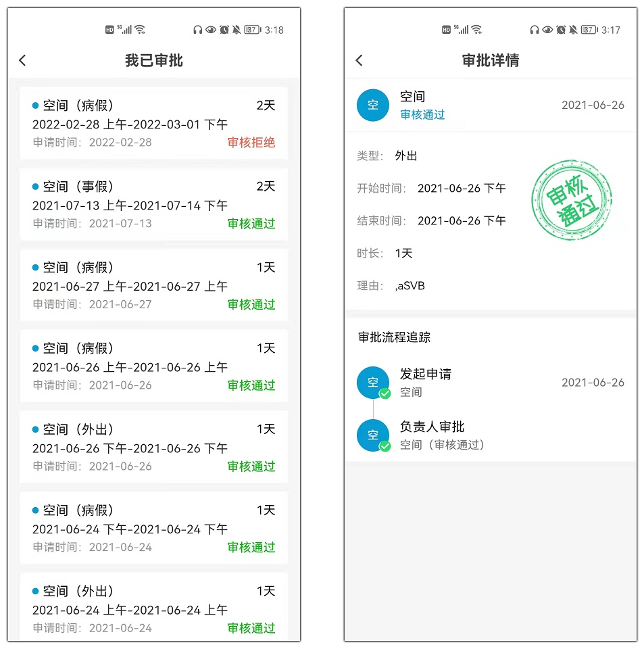Tap the 空 avatar beside 审核通过 header
This screenshot has height=649, width=644.
[373, 105]
